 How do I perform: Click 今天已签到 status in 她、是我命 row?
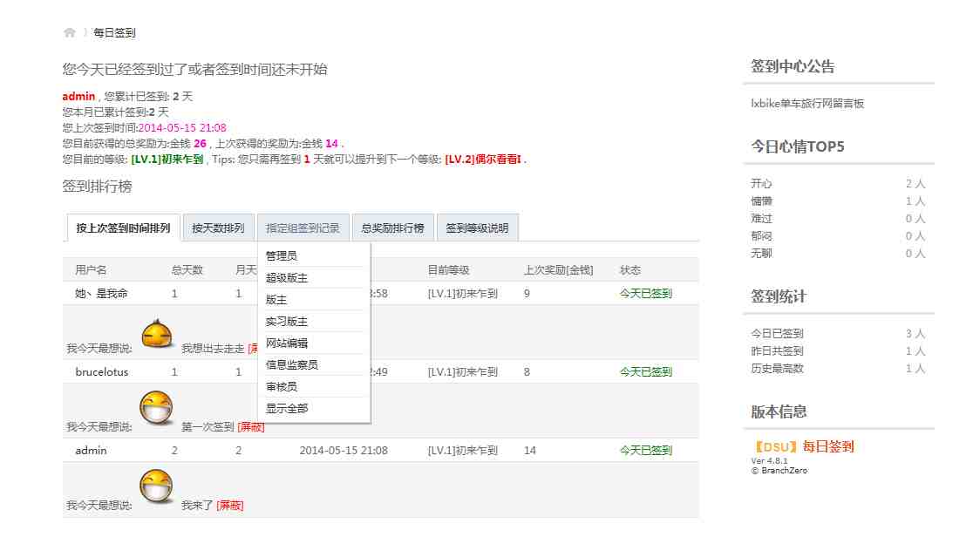[645, 293]
